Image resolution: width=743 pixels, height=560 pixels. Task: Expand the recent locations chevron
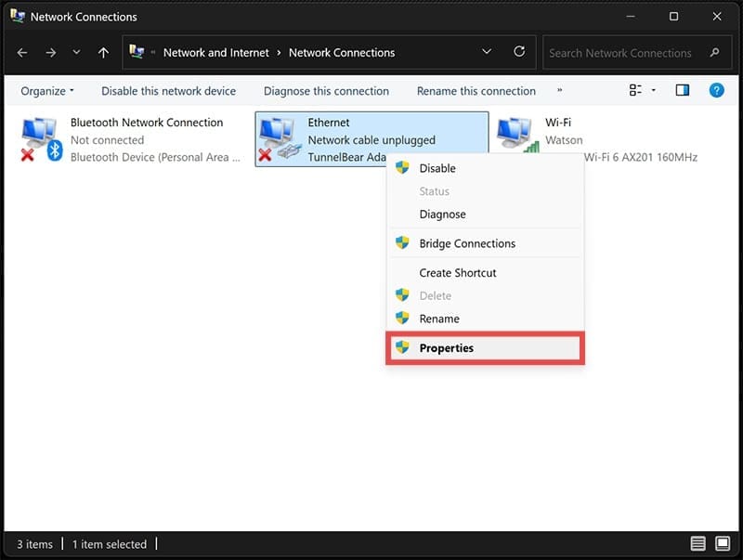pyautogui.click(x=76, y=53)
